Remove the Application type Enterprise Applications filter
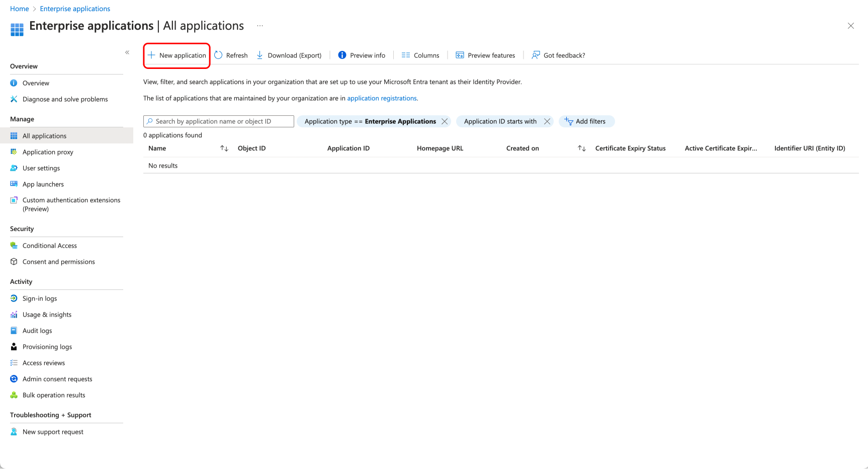 445,121
